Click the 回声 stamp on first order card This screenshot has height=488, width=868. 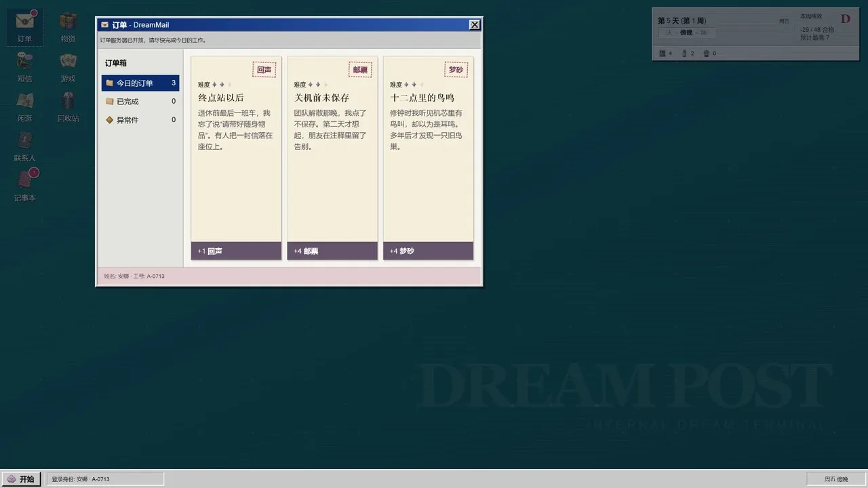[x=264, y=69]
